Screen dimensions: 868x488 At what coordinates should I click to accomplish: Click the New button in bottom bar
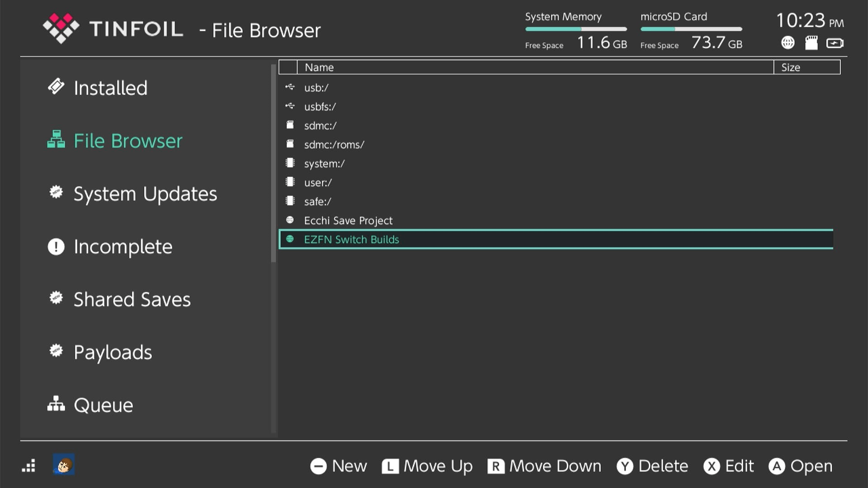tap(338, 466)
